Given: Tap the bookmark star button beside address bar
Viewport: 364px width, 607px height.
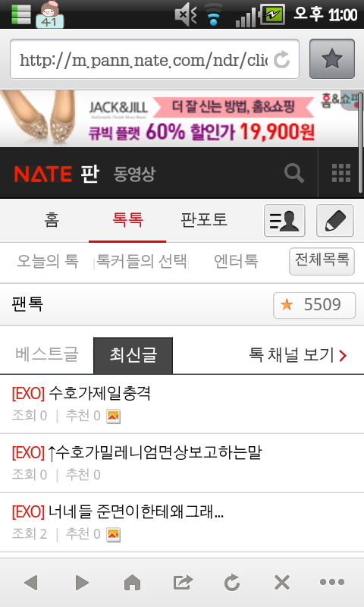Looking at the screenshot, I should 332,59.
